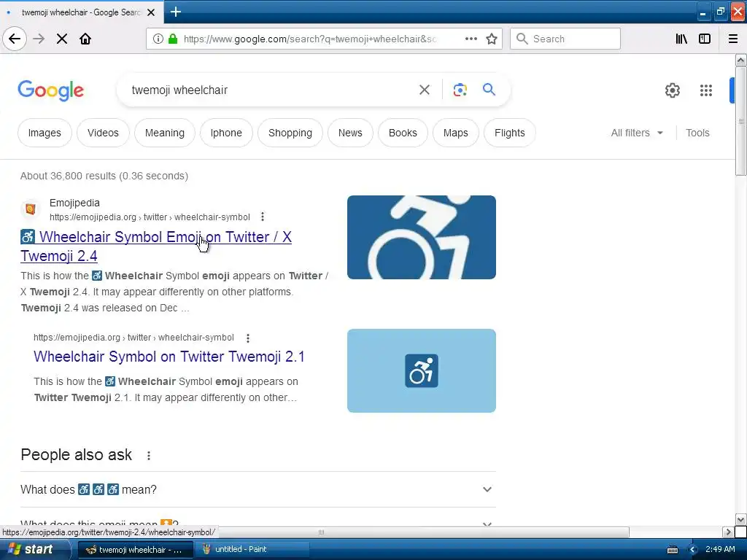
Task: Select the Flights filter
Action: (x=510, y=133)
